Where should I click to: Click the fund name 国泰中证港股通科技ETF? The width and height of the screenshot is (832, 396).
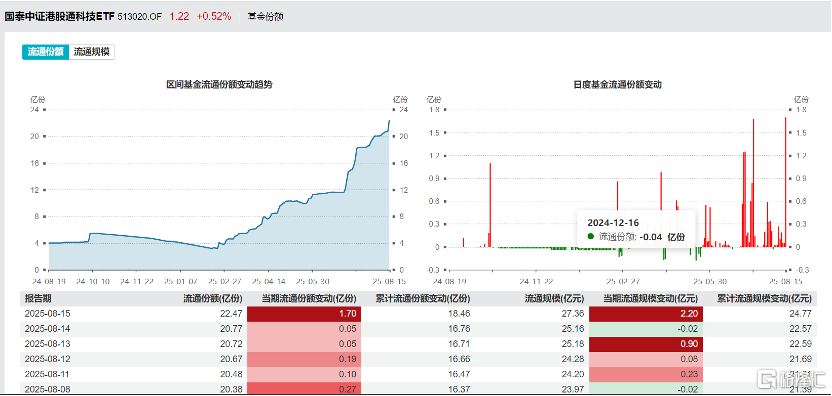click(59, 16)
